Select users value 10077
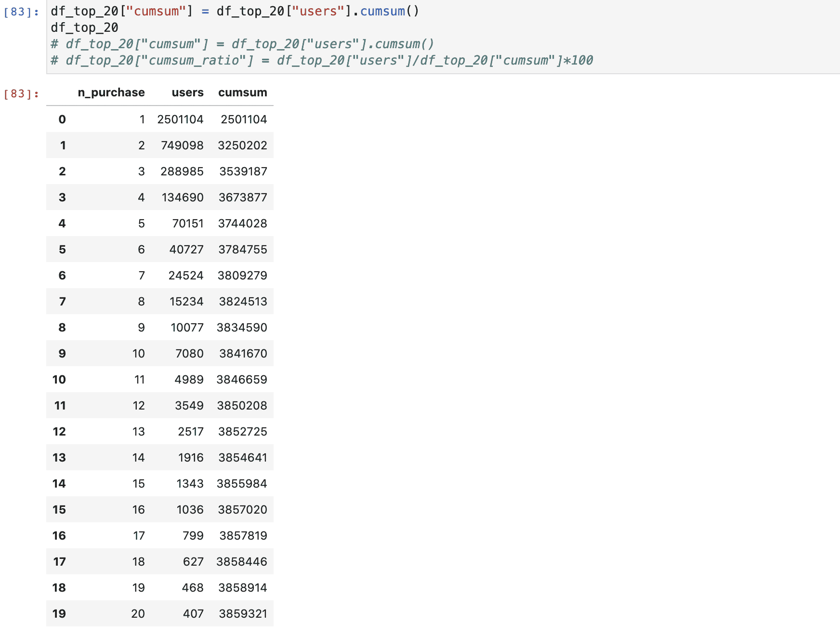This screenshot has width=840, height=636. tap(187, 328)
